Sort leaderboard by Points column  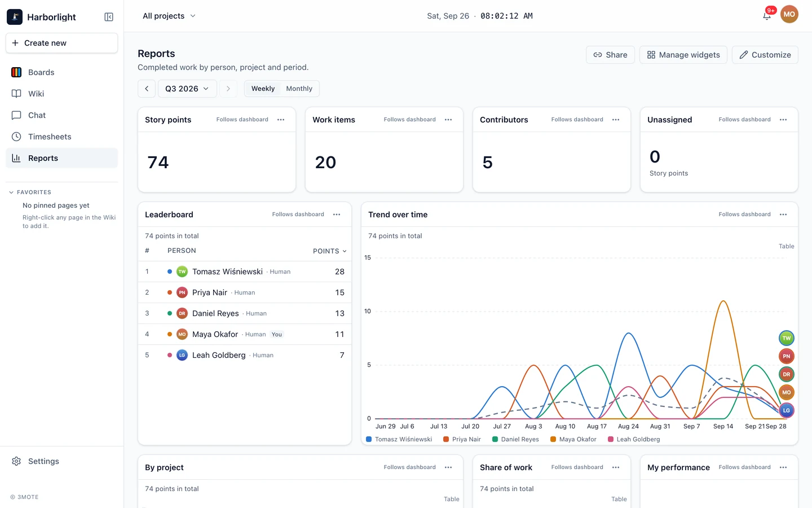point(330,251)
